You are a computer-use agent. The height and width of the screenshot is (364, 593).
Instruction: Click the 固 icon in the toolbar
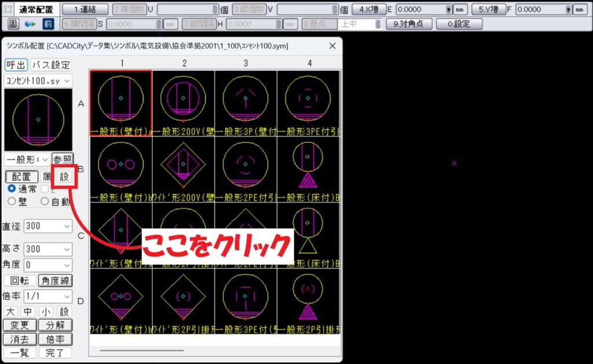pyautogui.click(x=13, y=24)
